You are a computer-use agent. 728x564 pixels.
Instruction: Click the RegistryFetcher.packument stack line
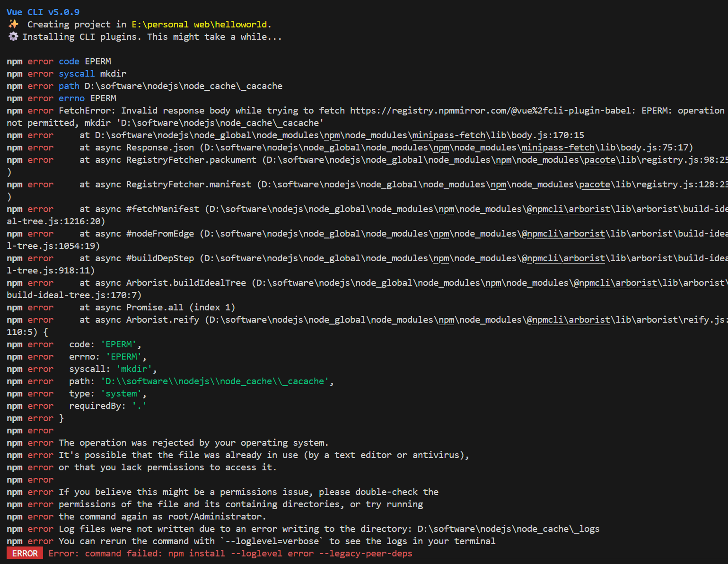pyautogui.click(x=367, y=159)
